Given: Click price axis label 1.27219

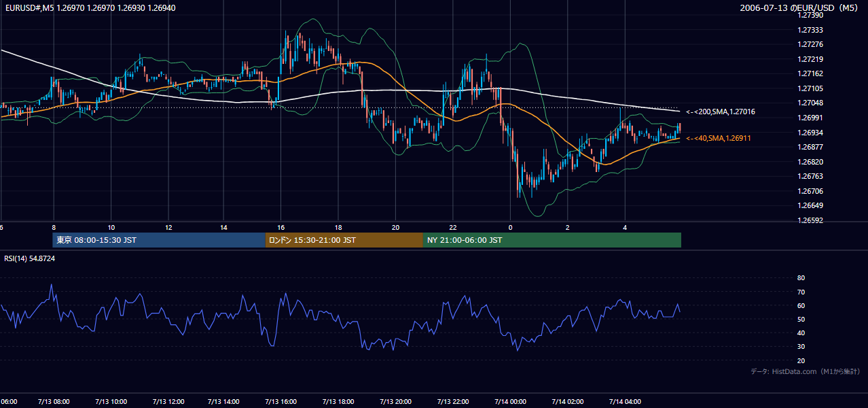Looking at the screenshot, I should click(811, 59).
